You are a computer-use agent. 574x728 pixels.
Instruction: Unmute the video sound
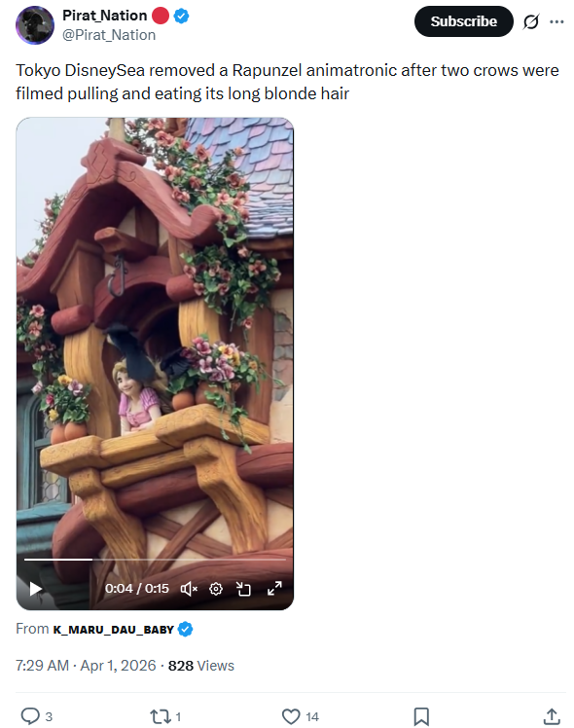click(189, 589)
